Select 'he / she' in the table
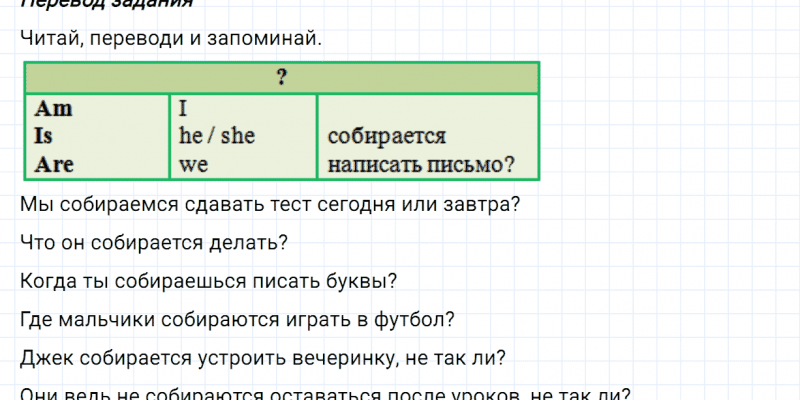The height and width of the screenshot is (400, 800). click(x=216, y=137)
